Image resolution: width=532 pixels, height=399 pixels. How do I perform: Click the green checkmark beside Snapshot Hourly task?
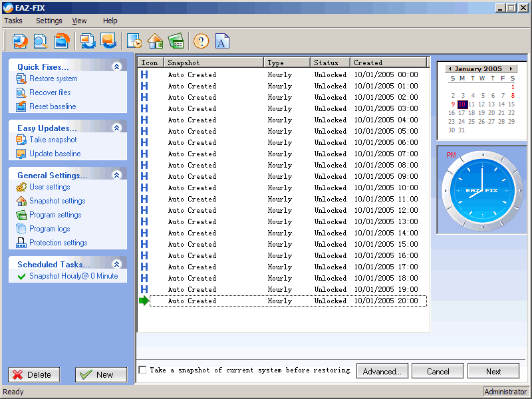click(x=21, y=277)
